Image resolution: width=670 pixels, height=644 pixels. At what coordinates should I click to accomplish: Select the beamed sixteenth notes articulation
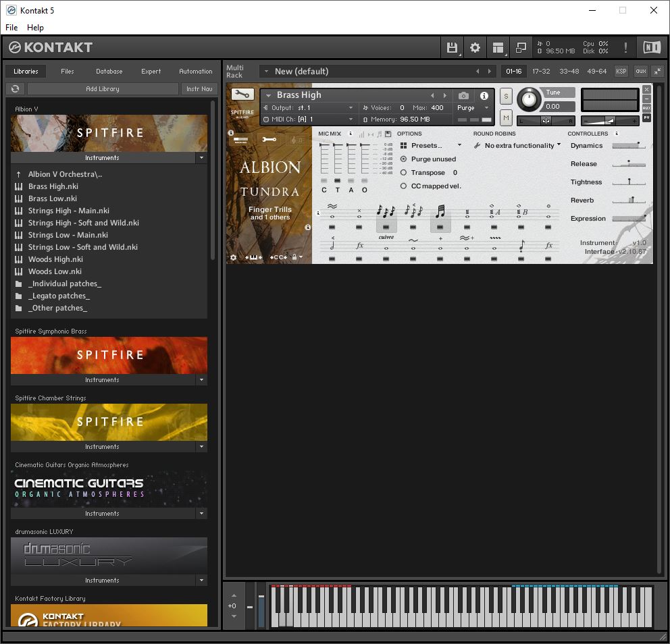tap(440, 211)
